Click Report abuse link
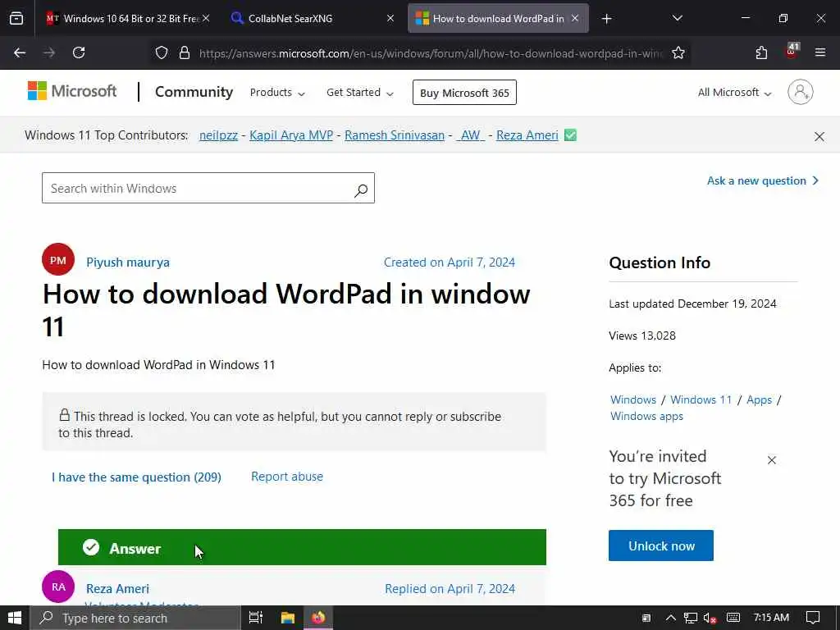 point(287,477)
